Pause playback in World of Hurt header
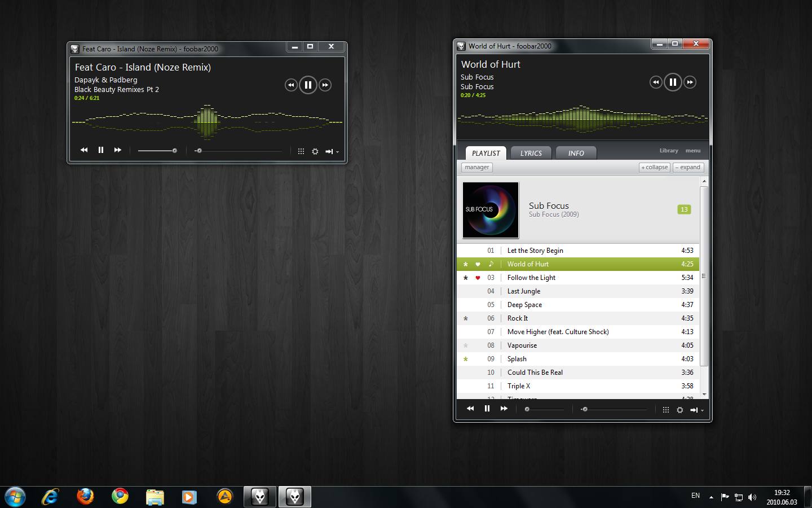 [673, 82]
